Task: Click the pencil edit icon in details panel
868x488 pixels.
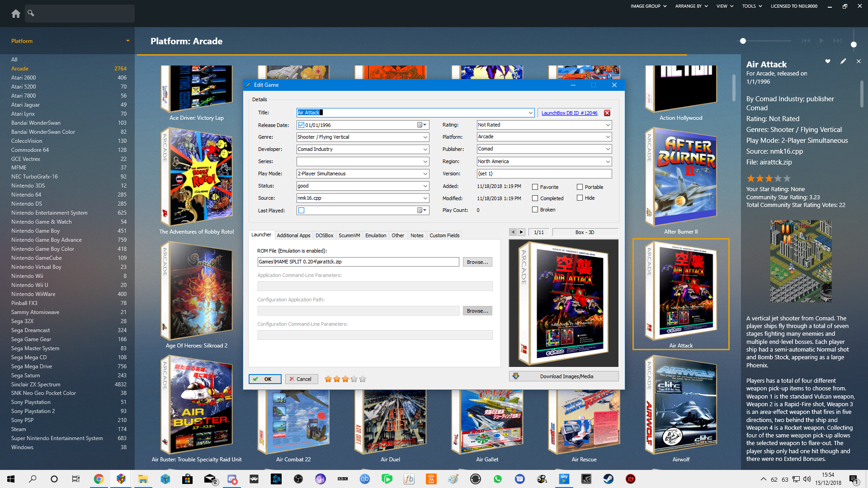Action: pos(843,61)
